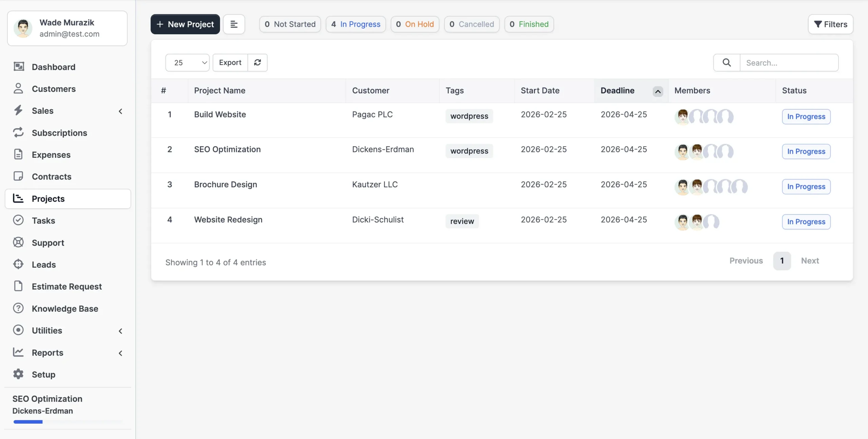
Task: Collapse the Sales submenu chevron
Action: tap(120, 111)
